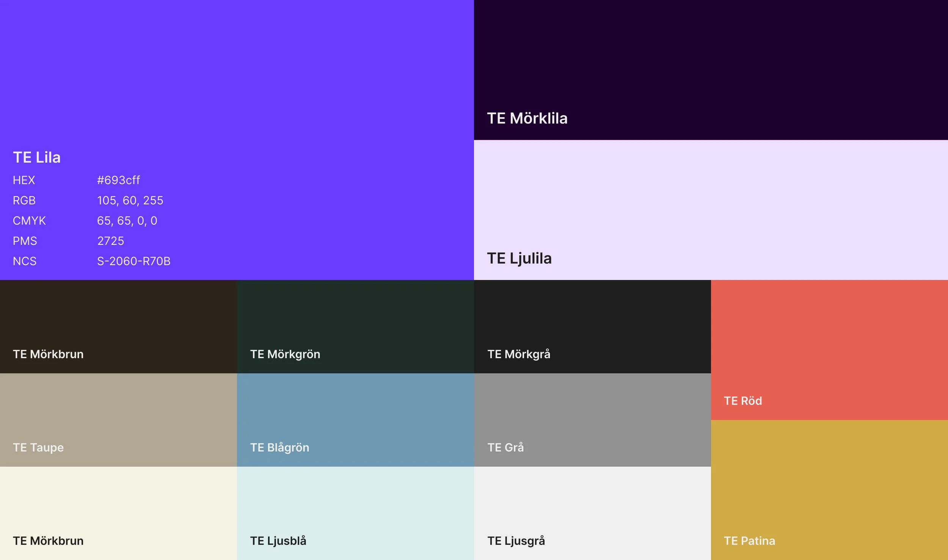The image size is (948, 560).
Task: Select the TE Mörklila dark purple swatch
Action: click(x=711, y=61)
